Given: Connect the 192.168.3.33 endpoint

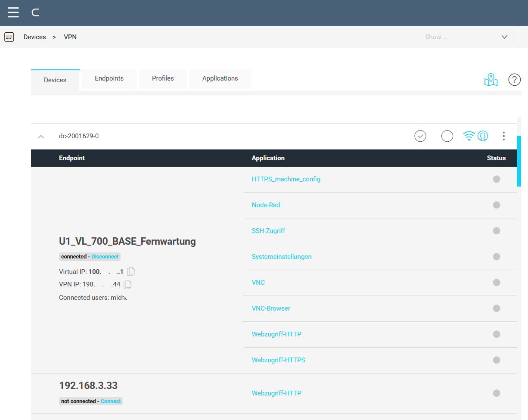Looking at the screenshot, I should tap(111, 401).
